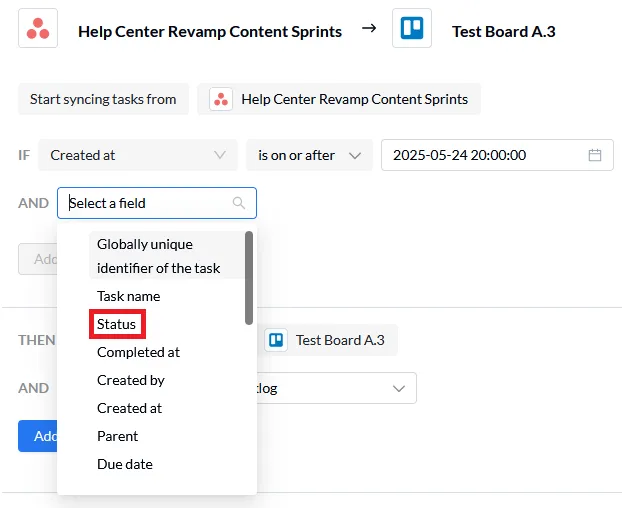Click Asana icon beside Start syncing tasks

click(x=221, y=99)
